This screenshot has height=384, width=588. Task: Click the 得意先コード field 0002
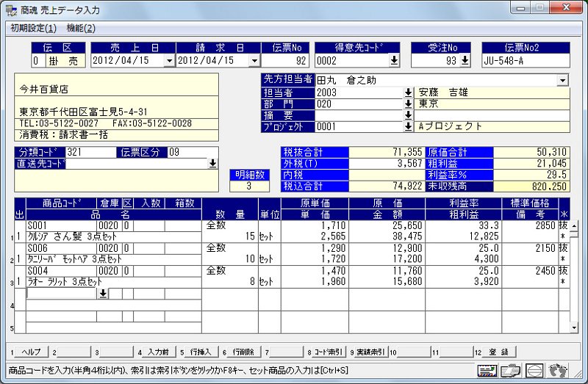tap(352, 61)
